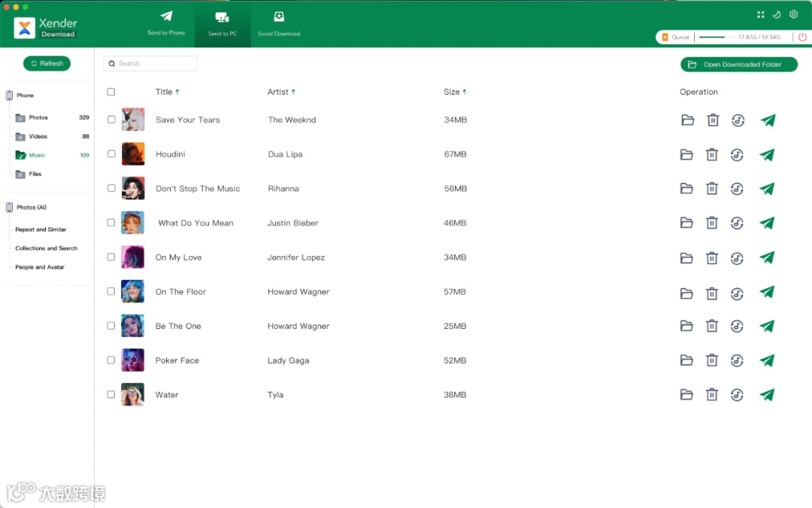Tick the Poker Face checkbox
812x508 pixels.
[x=111, y=360]
